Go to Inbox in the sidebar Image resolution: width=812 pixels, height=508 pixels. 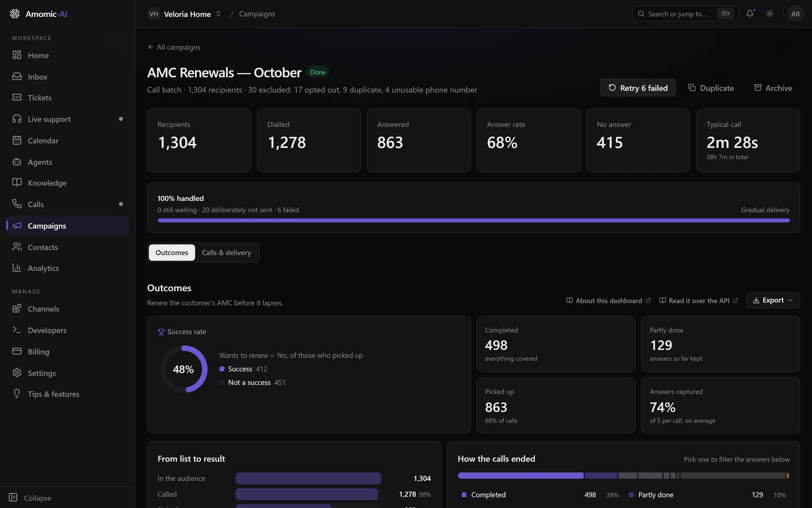coord(68,77)
